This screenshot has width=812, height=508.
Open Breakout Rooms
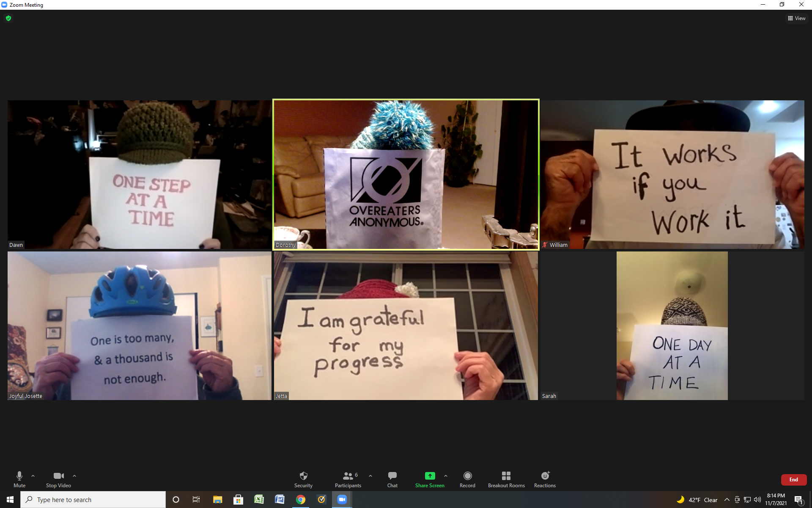(x=506, y=479)
